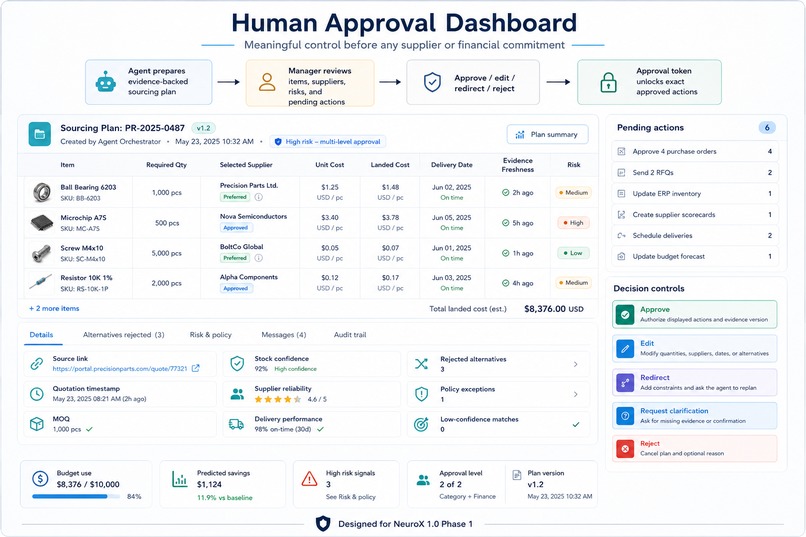Click the Stock confidence shield icon
The image size is (806, 537).
(x=237, y=363)
